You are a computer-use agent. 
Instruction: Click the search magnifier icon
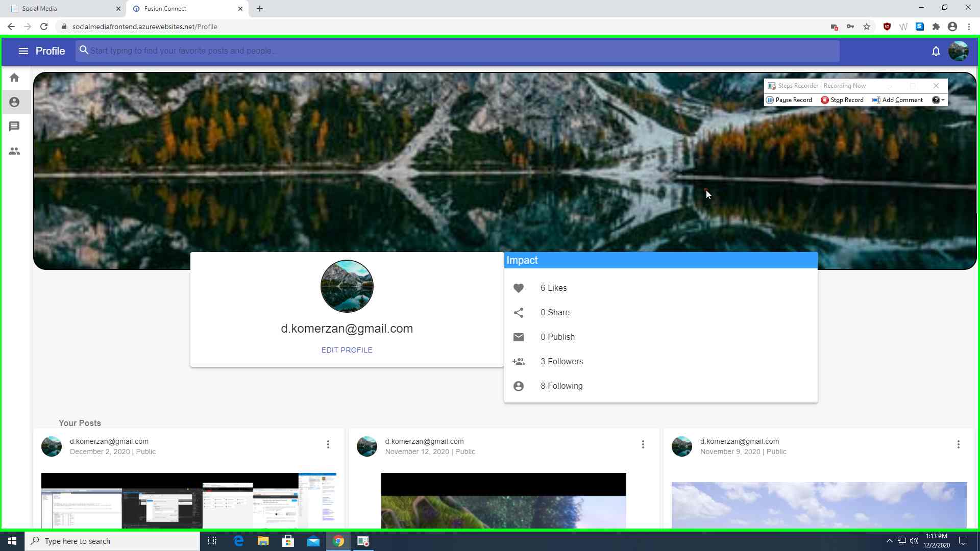click(84, 50)
